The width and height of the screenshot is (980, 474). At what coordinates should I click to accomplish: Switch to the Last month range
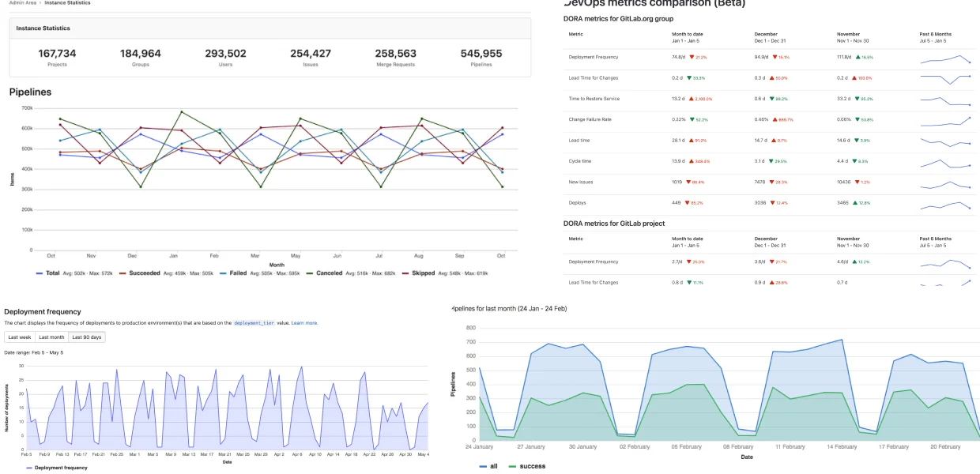[51, 337]
